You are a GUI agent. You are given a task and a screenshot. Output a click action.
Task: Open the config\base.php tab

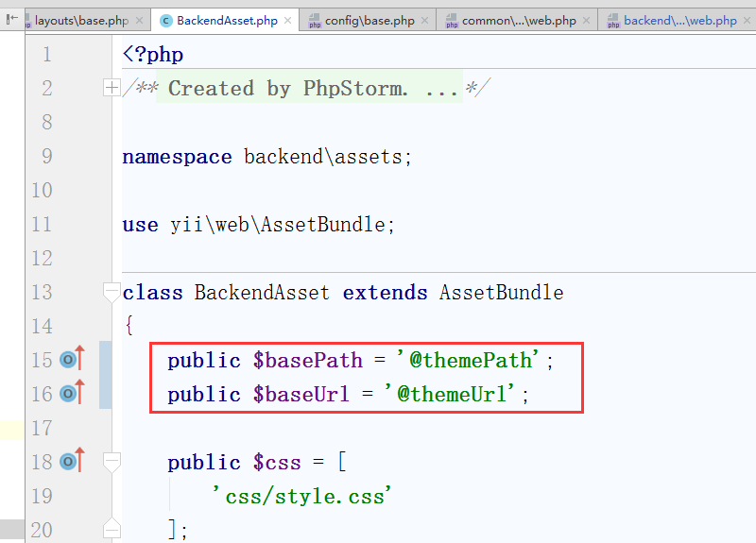point(369,21)
